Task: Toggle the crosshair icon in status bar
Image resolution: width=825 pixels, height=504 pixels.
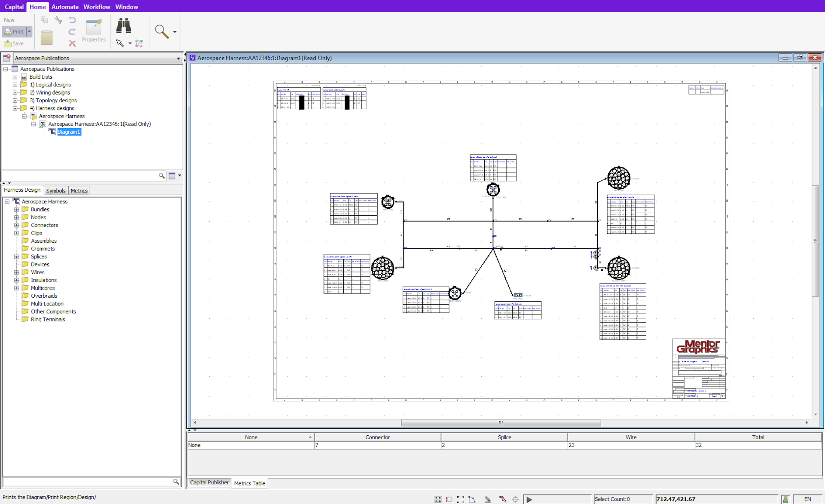Action: tap(515, 499)
